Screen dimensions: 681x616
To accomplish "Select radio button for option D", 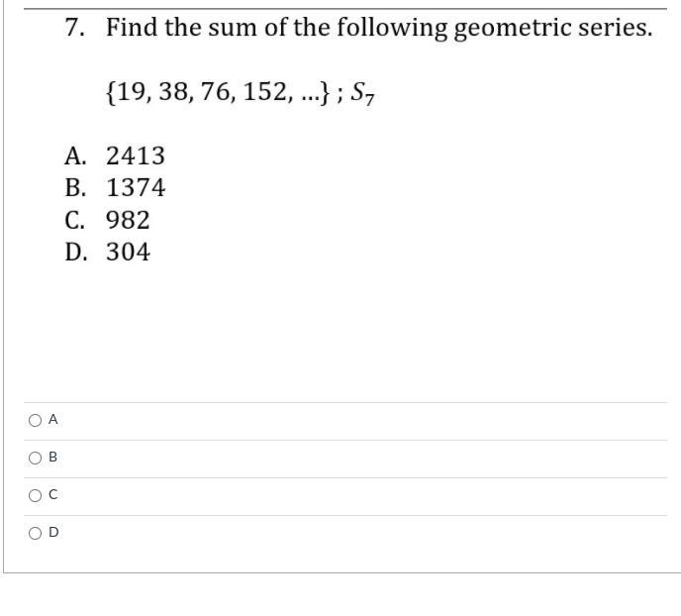I will pyautogui.click(x=35, y=533).
